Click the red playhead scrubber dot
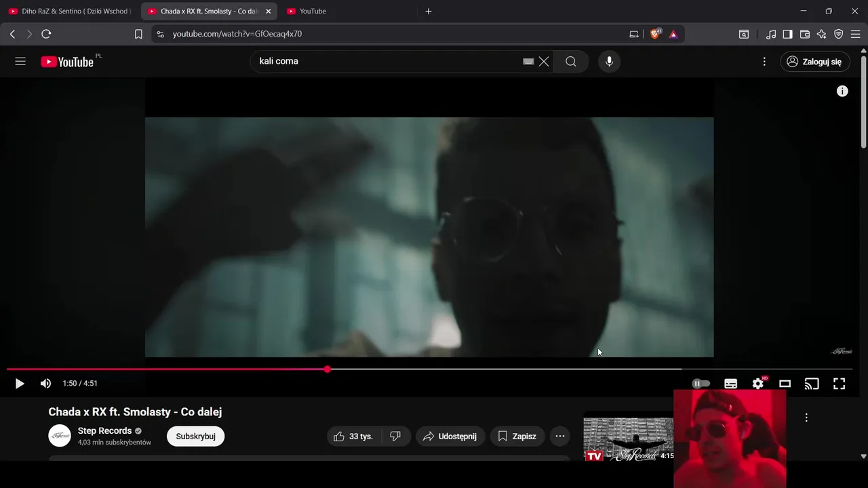The image size is (868, 488). 328,369
